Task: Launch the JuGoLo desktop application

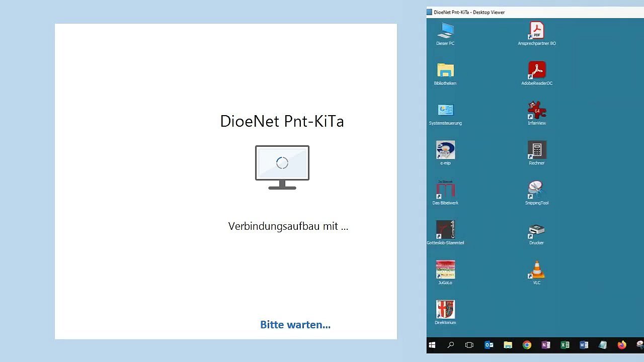Action: pyautogui.click(x=445, y=270)
